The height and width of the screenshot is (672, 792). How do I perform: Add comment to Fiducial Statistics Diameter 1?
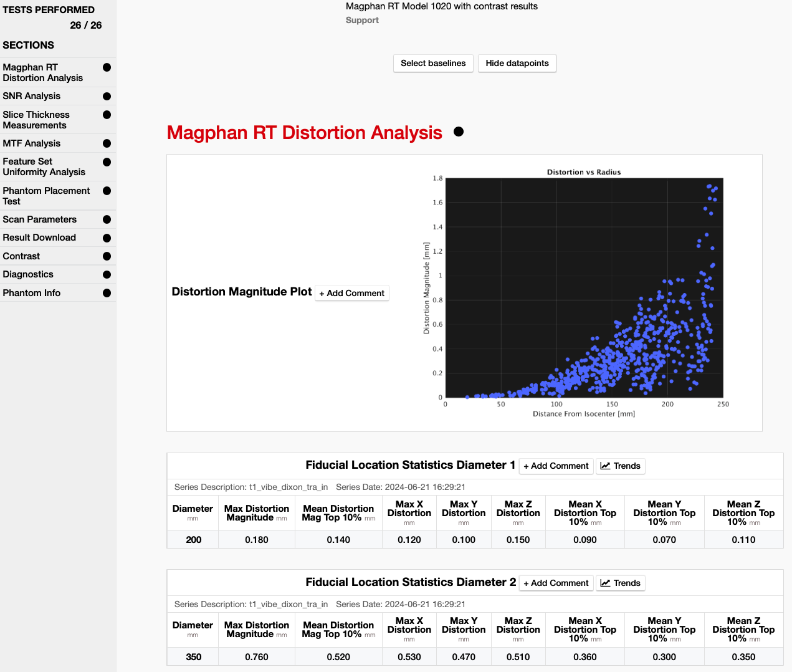(555, 466)
